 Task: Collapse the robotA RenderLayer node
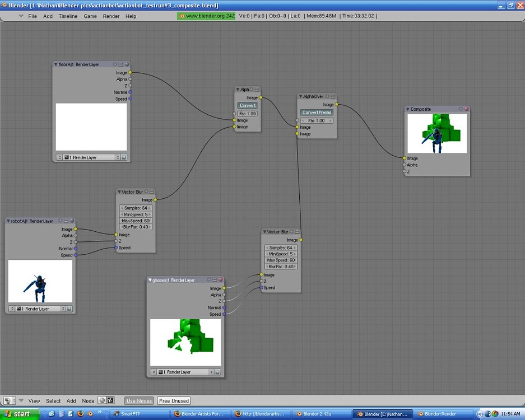pos(8,221)
